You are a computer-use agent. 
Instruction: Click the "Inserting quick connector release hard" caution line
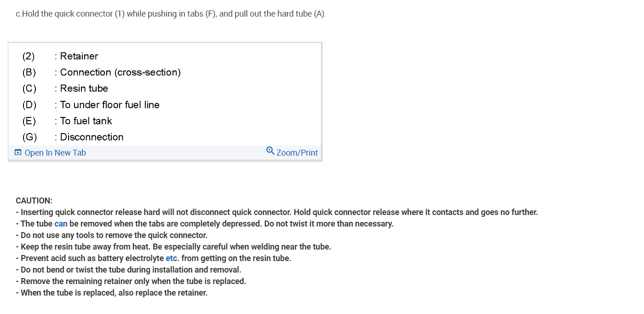276,212
